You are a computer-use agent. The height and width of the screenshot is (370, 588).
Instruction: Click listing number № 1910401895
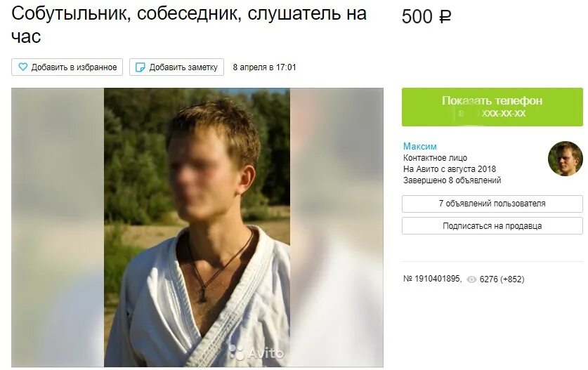(x=432, y=279)
